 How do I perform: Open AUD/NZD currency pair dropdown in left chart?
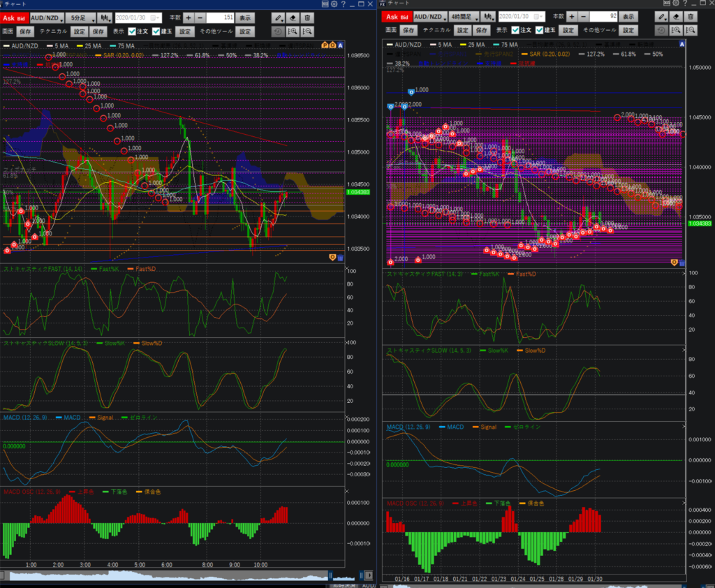[x=47, y=17]
